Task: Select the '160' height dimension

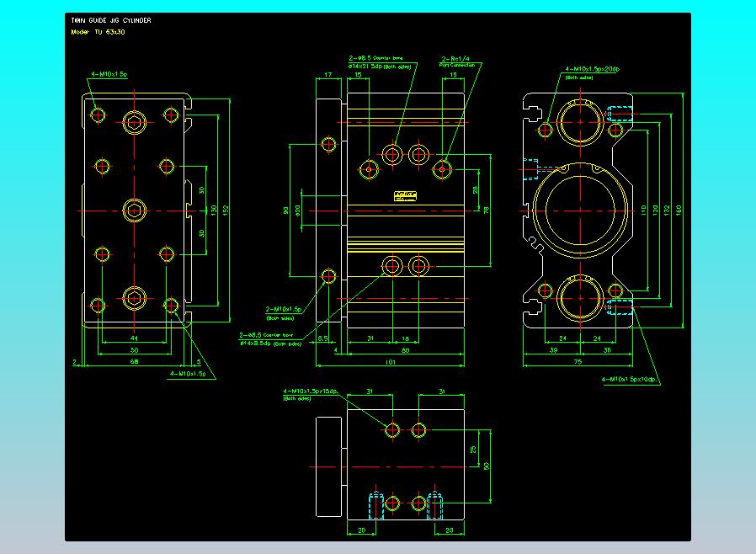Action: [x=679, y=210]
